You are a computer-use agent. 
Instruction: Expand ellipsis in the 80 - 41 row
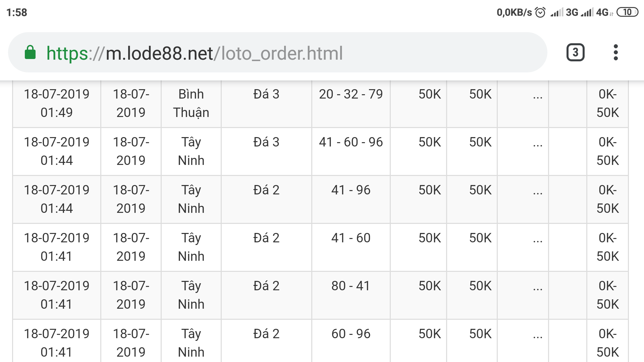click(x=538, y=288)
